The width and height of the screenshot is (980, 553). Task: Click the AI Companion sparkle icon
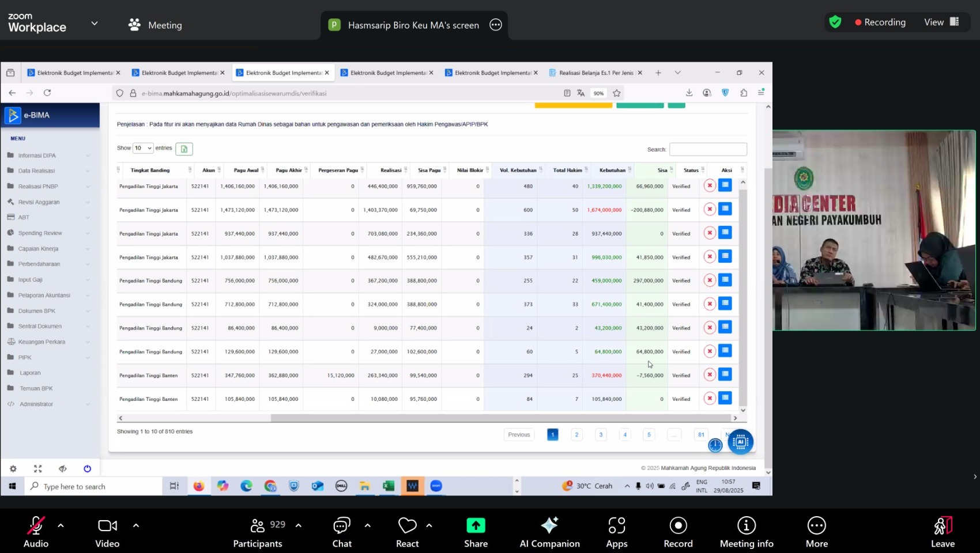tap(549, 525)
